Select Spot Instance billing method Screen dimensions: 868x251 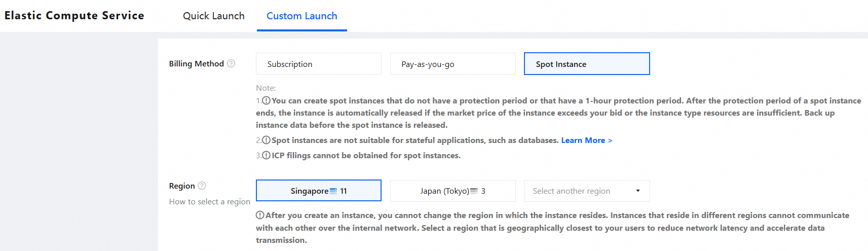tap(586, 64)
